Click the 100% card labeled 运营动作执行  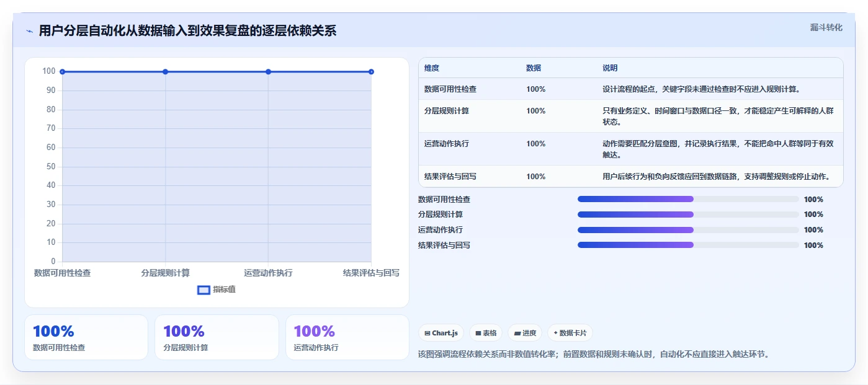click(x=347, y=337)
